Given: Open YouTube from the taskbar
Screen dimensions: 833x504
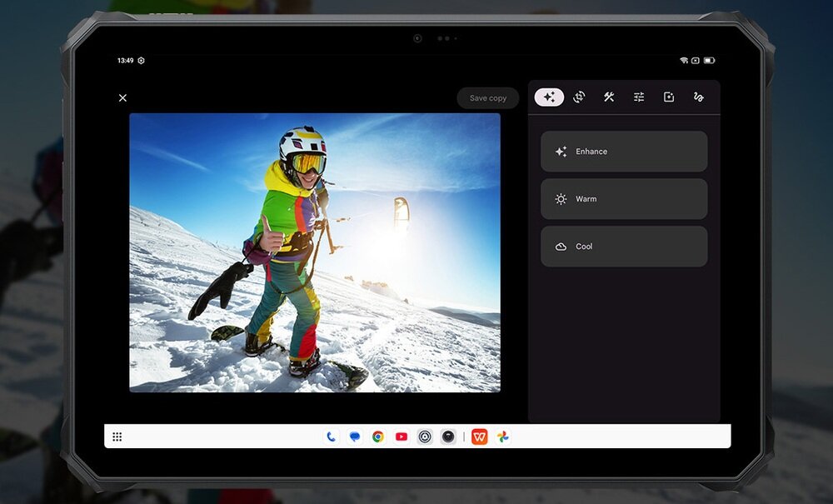Looking at the screenshot, I should 402,437.
